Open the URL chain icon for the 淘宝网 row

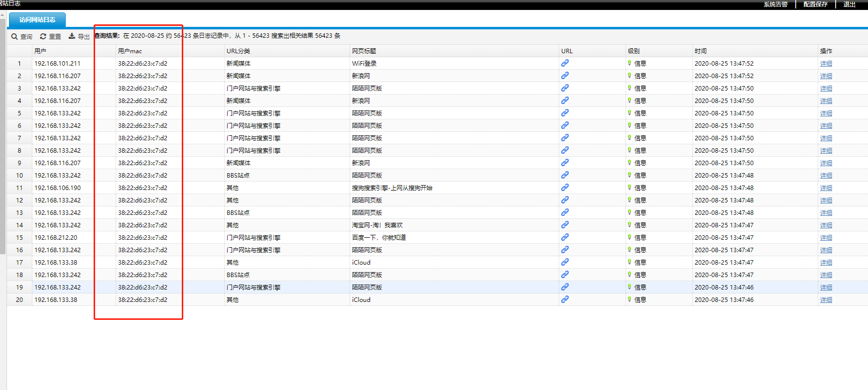point(565,225)
